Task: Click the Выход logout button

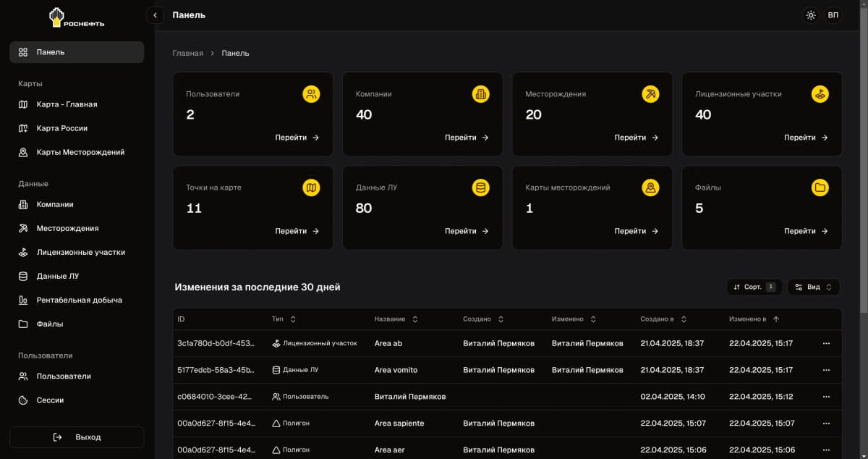Action: click(77, 437)
